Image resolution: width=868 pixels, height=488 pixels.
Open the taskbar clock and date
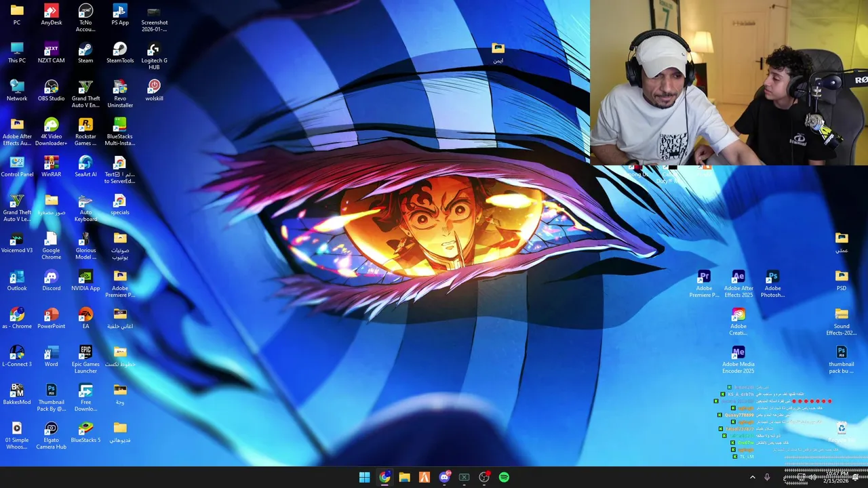(x=836, y=477)
